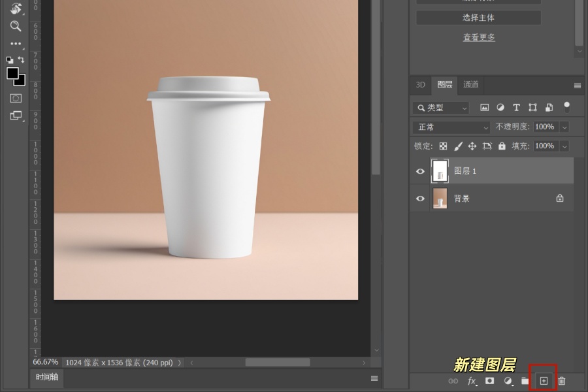Screen dimensions: 588x392
Task: Select the 背景 layer thumbnail
Action: click(x=440, y=198)
